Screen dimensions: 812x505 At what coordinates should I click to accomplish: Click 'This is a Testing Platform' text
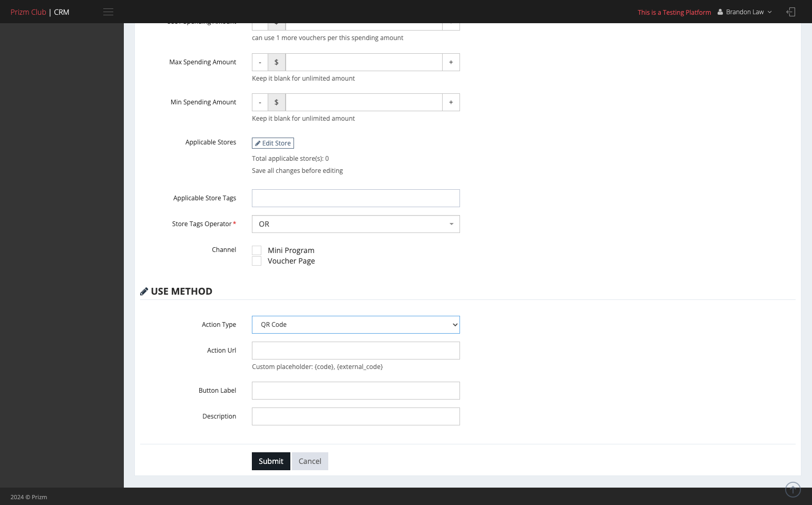pyautogui.click(x=674, y=13)
